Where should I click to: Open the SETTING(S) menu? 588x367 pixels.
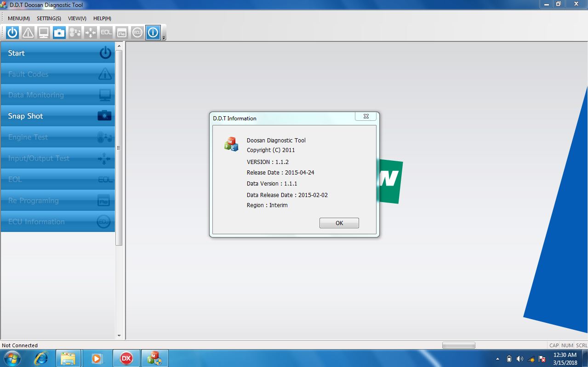click(x=49, y=18)
